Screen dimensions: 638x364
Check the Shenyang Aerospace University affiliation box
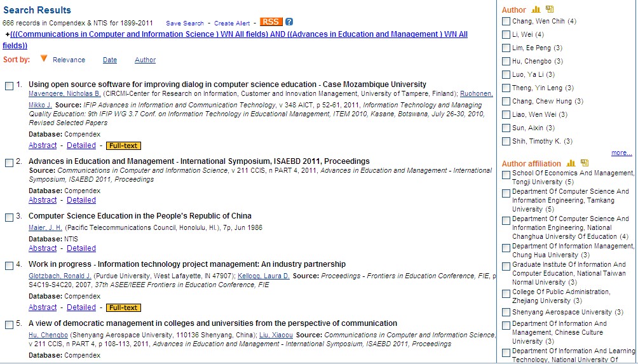click(x=506, y=313)
